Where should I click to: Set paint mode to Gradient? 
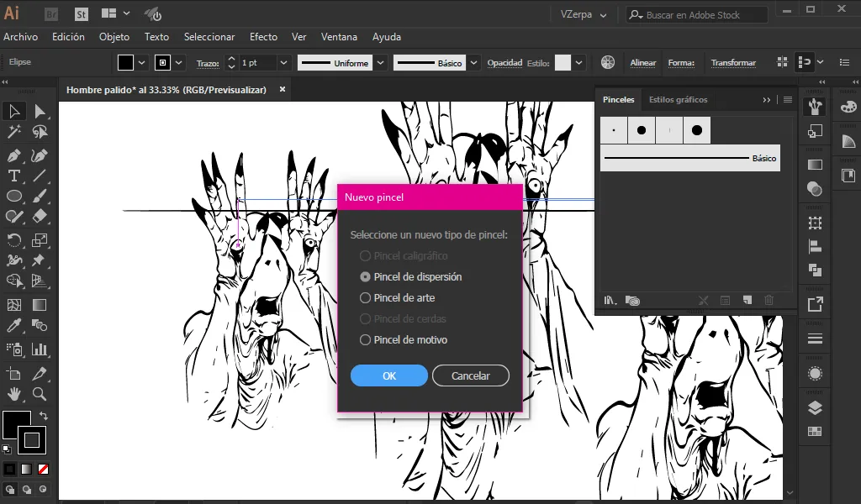click(26, 469)
